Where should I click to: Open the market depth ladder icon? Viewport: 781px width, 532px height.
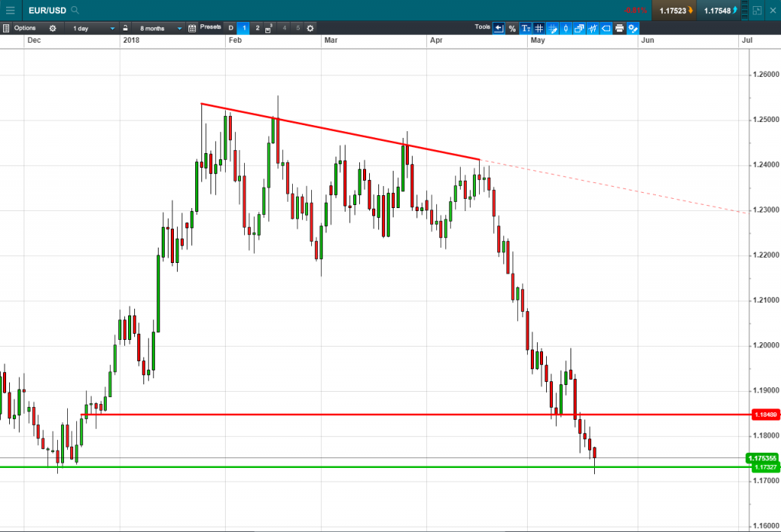pyautogui.click(x=745, y=10)
